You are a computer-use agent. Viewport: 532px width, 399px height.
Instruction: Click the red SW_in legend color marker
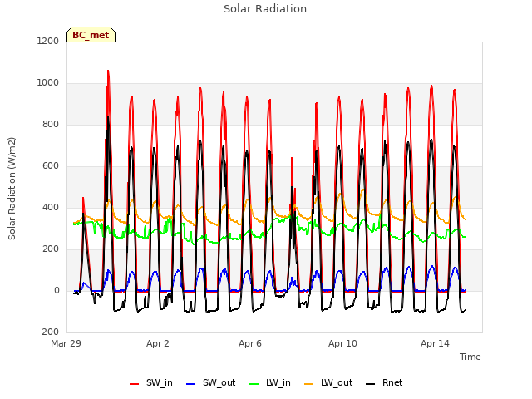coord(135,384)
